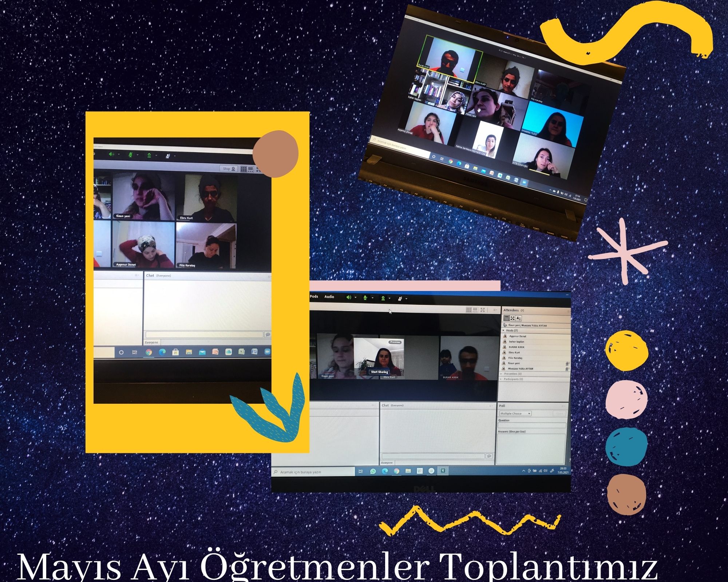Switch to the Attendees breakout room view icon
The width and height of the screenshot is (728, 582).
(513, 318)
